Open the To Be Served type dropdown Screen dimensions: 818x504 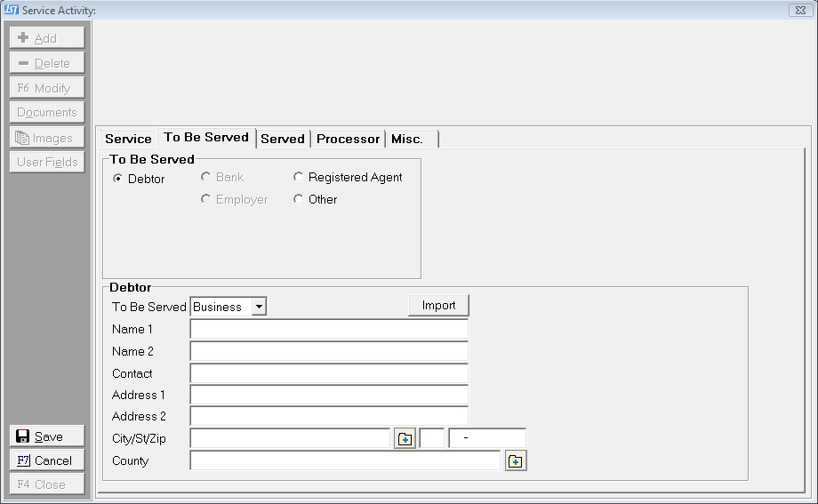258,307
